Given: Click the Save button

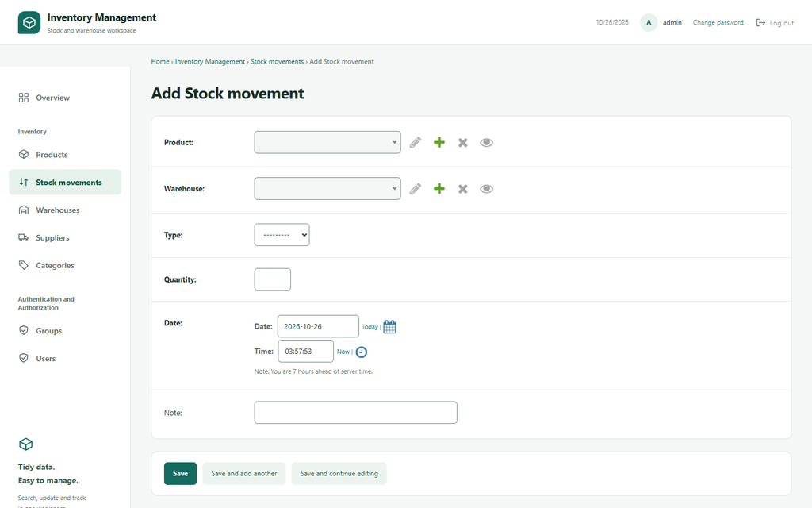Looking at the screenshot, I should tap(180, 473).
